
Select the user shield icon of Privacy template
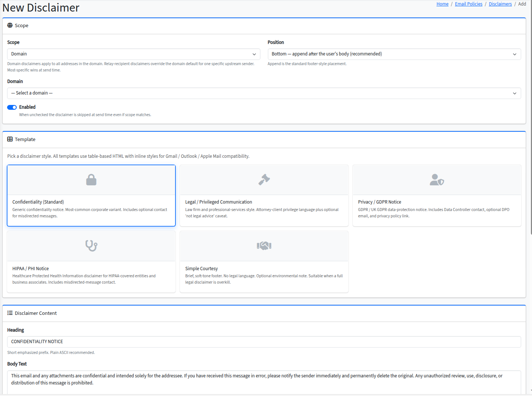(x=437, y=180)
